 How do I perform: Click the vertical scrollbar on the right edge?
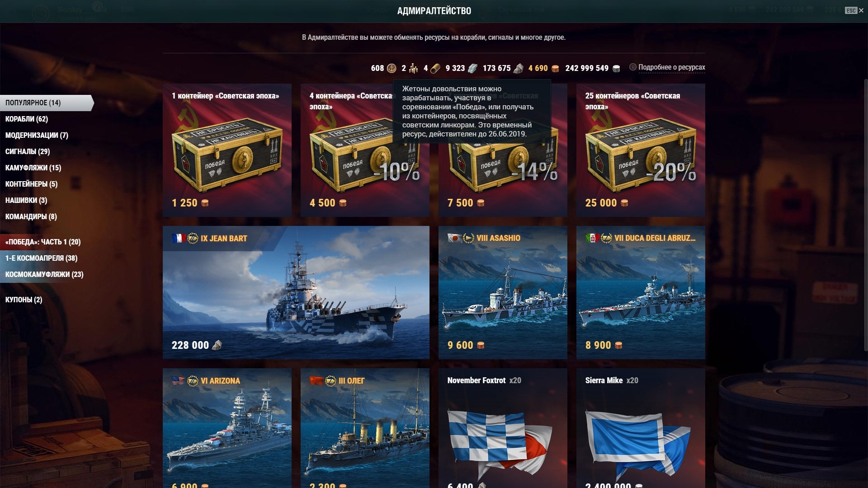click(x=866, y=215)
